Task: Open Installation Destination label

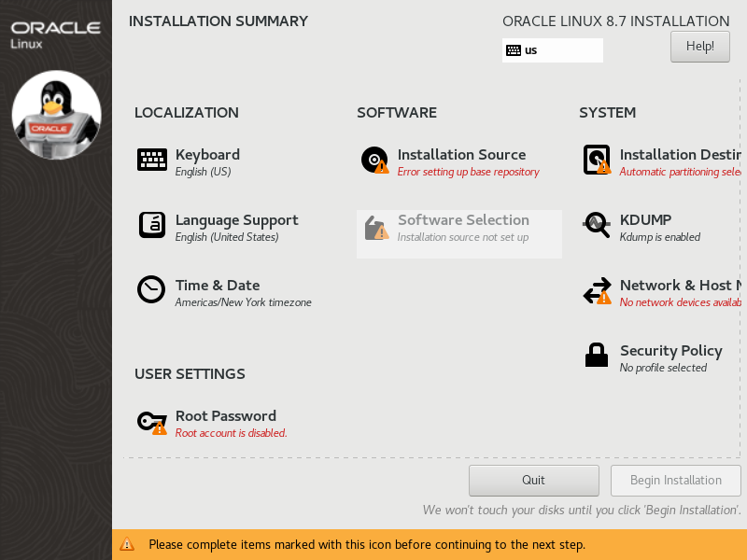Action: pos(681,154)
